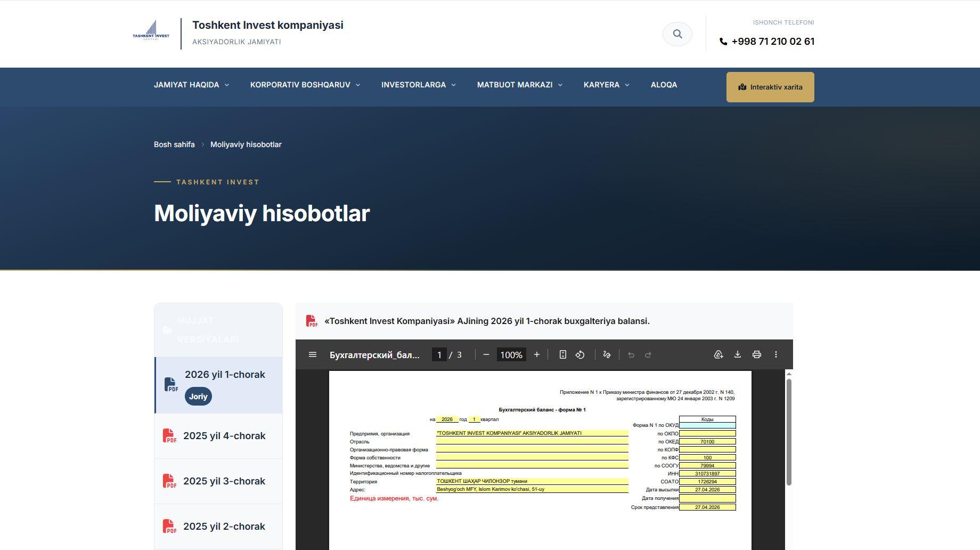Screen dimensions: 980x550
Task: Click the Interaktiv xarita button
Action: tap(770, 87)
